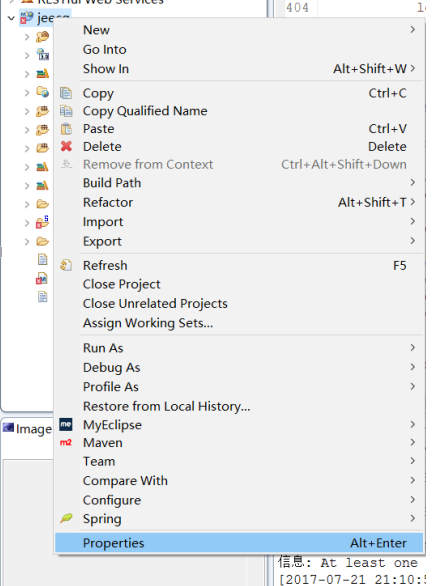The height and width of the screenshot is (586, 436).
Task: Click the Remove from Context icon
Action: [66, 164]
